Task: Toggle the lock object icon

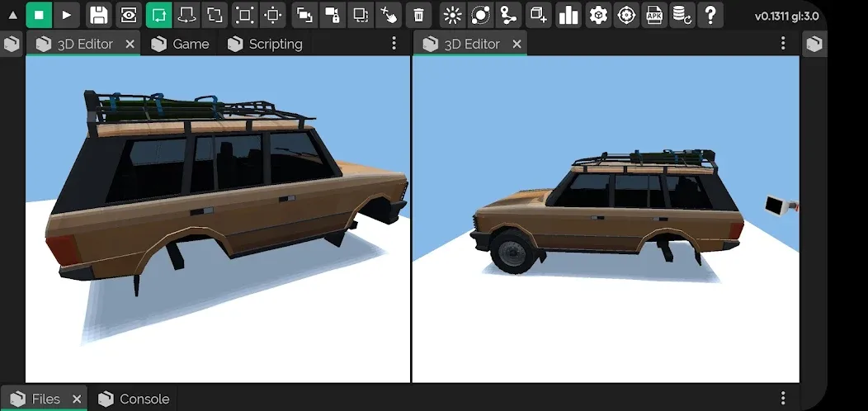Action: 333,15
